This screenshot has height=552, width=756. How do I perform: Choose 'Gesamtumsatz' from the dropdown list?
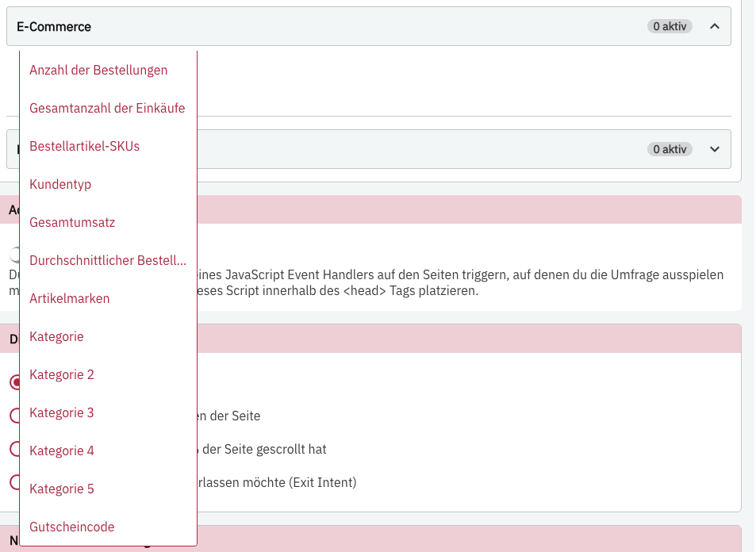coord(72,222)
